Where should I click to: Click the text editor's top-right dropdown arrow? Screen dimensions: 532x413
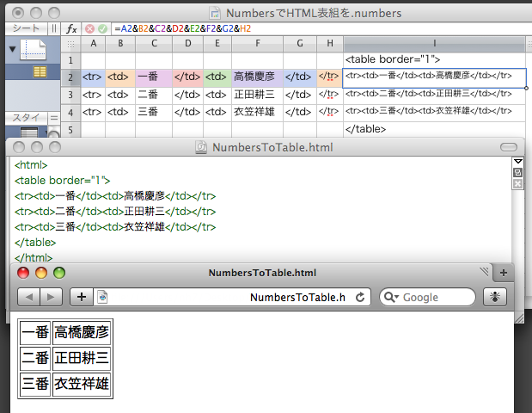(517, 162)
